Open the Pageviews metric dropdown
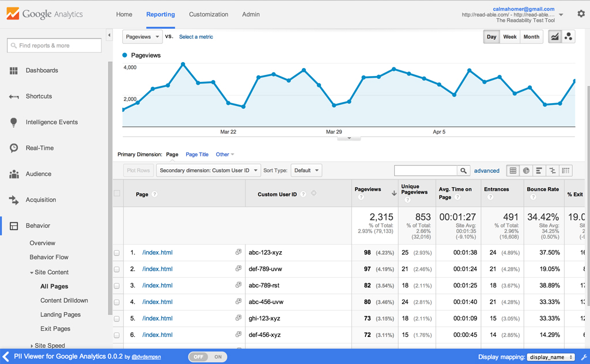590x364 pixels. pos(142,37)
